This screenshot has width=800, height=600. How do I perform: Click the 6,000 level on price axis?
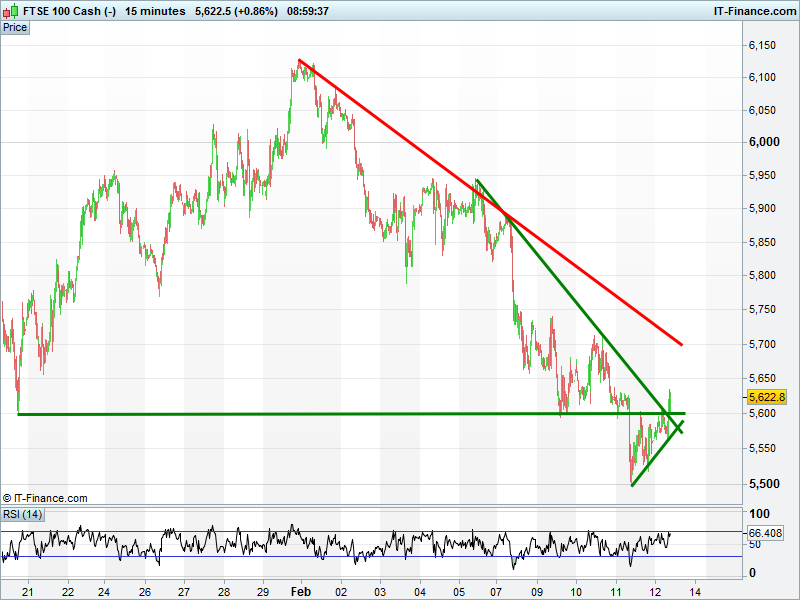tap(764, 142)
